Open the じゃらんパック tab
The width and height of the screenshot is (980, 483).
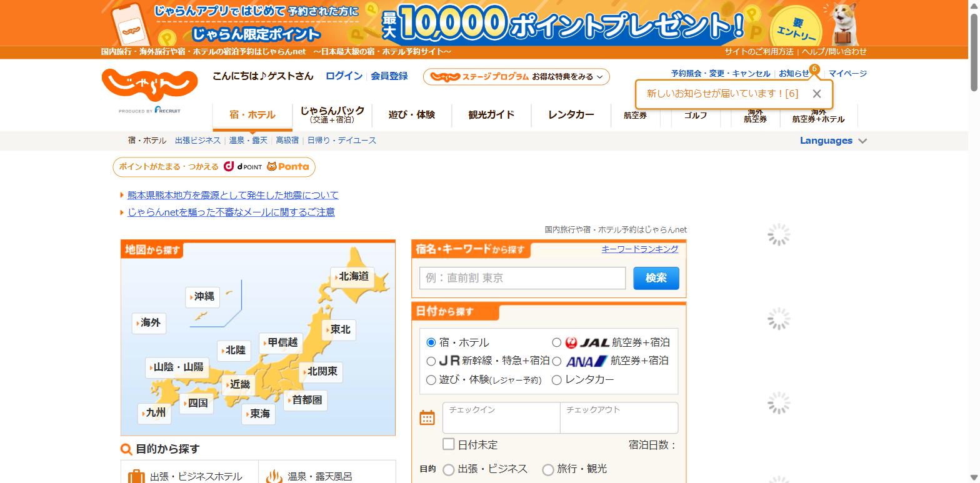pyautogui.click(x=332, y=115)
